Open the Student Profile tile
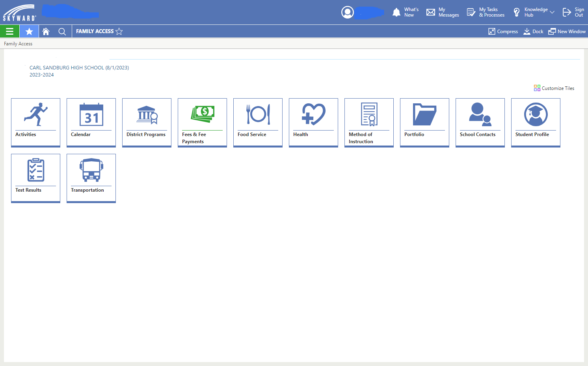 [536, 123]
